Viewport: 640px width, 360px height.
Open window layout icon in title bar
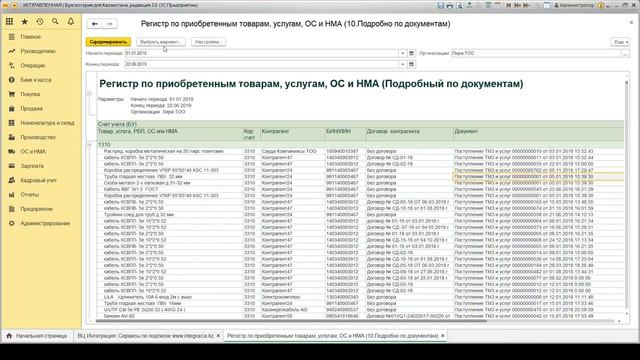click(x=547, y=5)
